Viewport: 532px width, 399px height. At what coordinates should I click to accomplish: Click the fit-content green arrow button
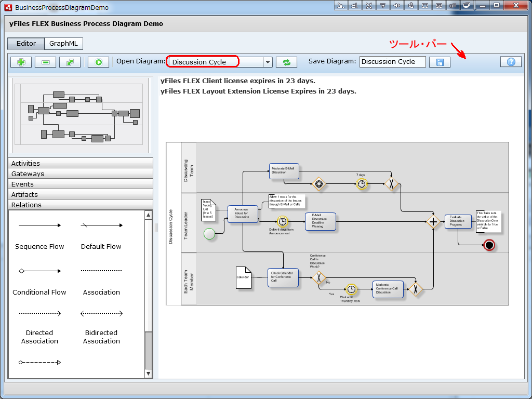(70, 62)
